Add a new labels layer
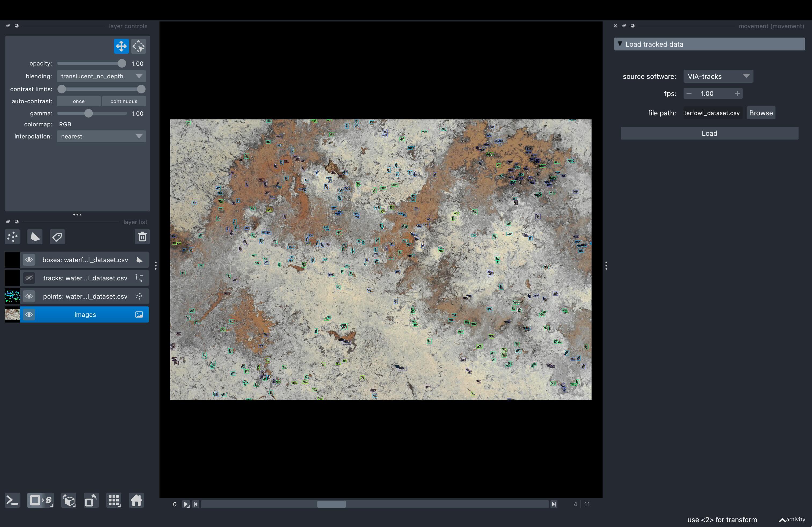This screenshot has height=527, width=812. (x=57, y=237)
